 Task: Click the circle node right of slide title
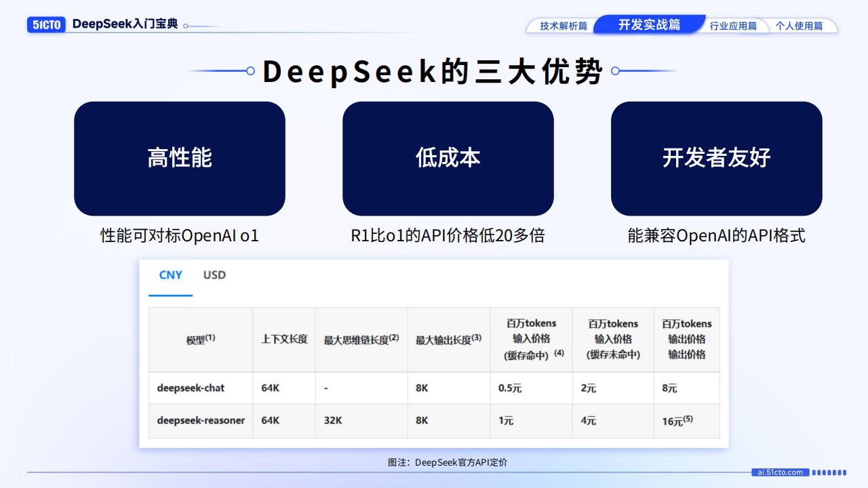[x=615, y=70]
